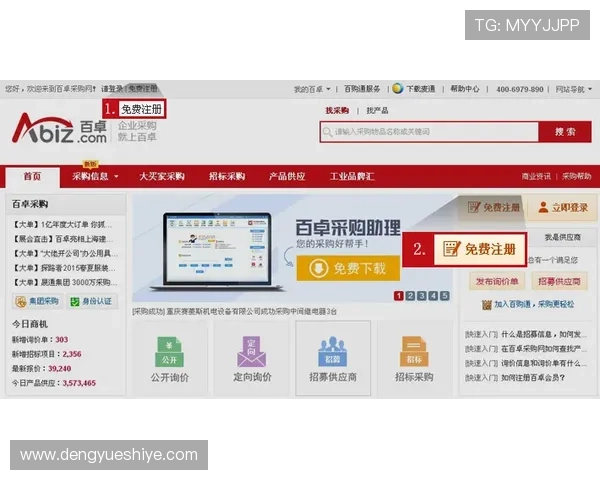The width and height of the screenshot is (600, 480).
Task: Select banner slide 3 indicator
Action: (x=422, y=296)
